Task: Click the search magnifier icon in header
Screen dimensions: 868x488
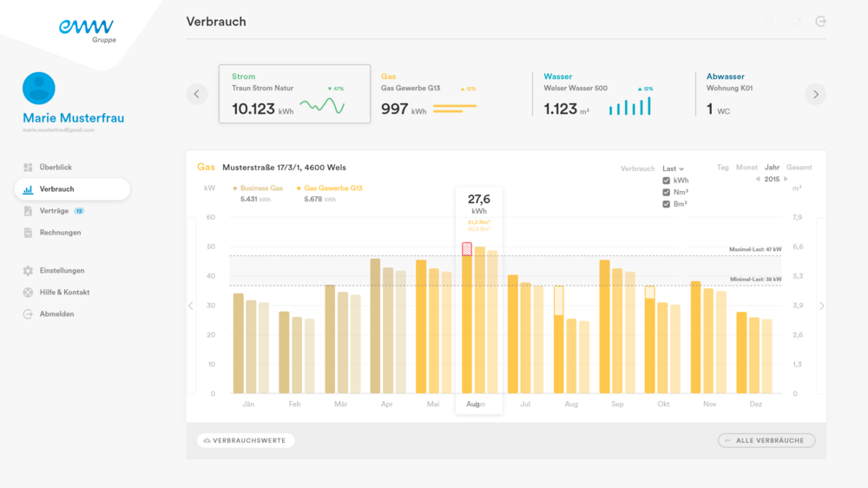Action: pyautogui.click(x=770, y=22)
